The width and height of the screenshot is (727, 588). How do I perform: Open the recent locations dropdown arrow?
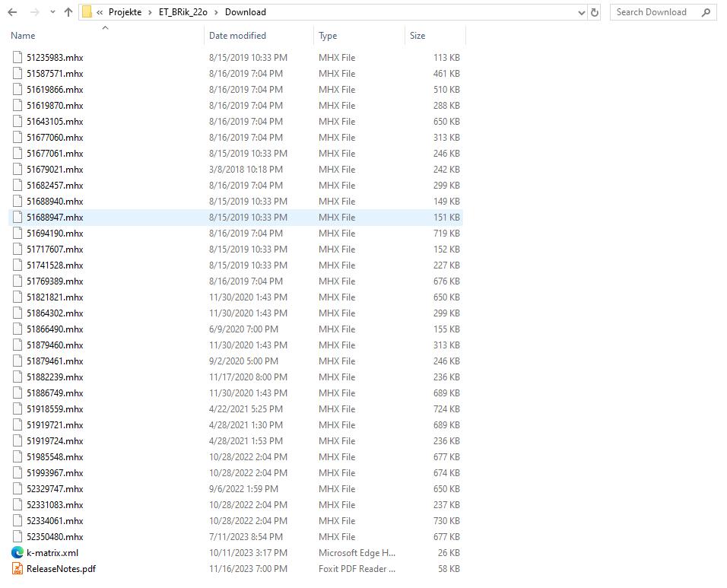(x=52, y=12)
